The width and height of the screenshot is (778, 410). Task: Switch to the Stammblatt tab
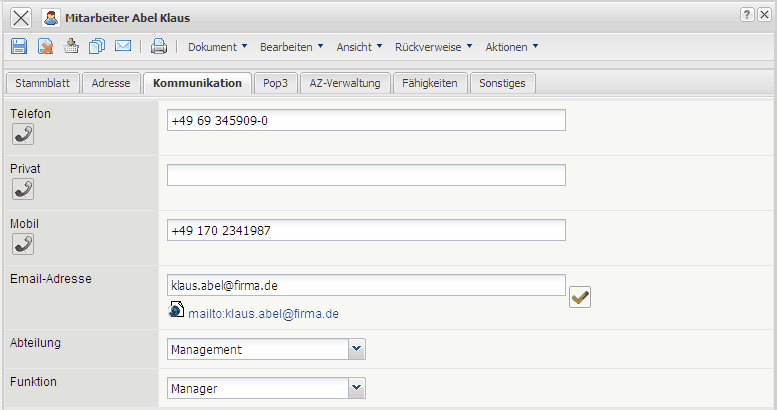click(x=41, y=83)
